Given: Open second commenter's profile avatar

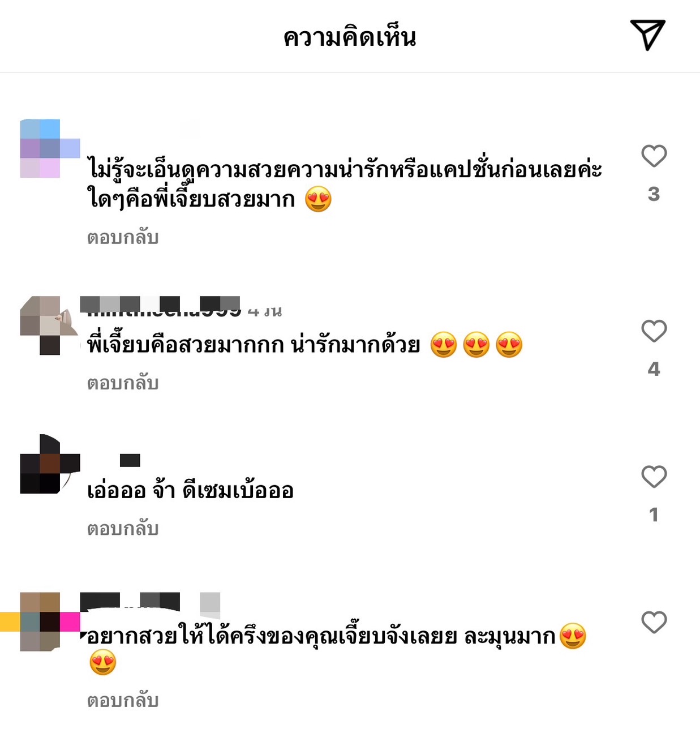Looking at the screenshot, I should [x=50, y=325].
